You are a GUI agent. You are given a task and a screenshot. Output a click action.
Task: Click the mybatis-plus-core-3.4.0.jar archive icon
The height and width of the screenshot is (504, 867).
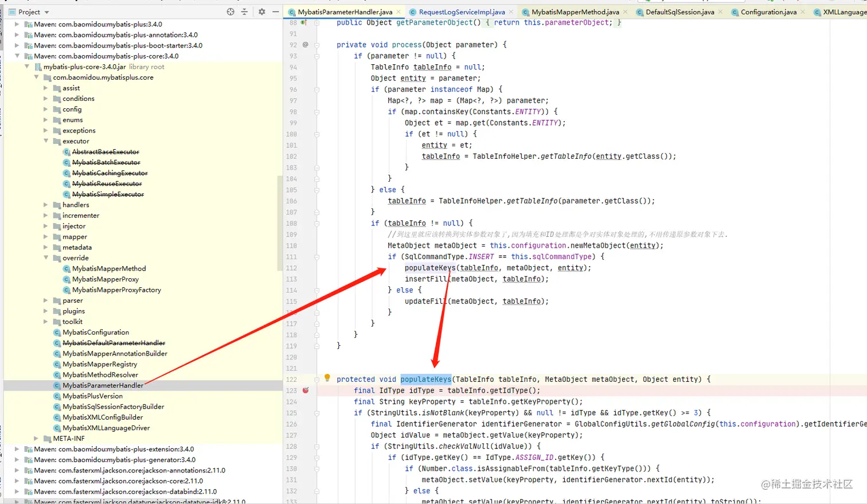coord(38,67)
